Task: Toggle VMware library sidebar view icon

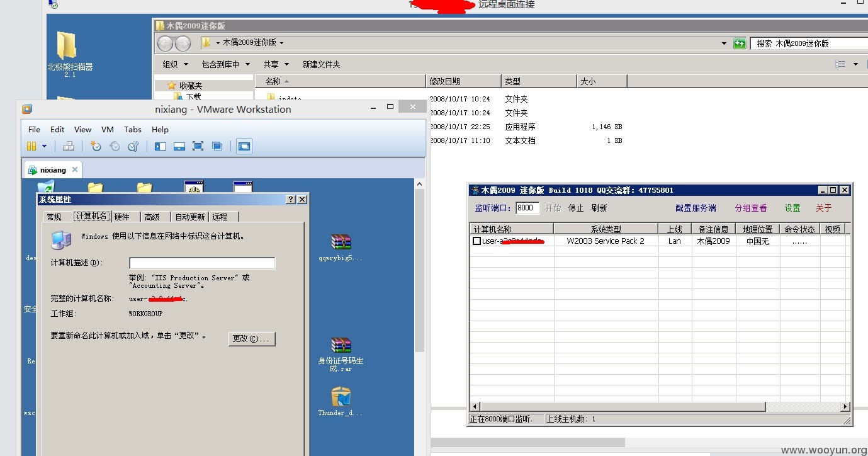Action: click(161, 146)
